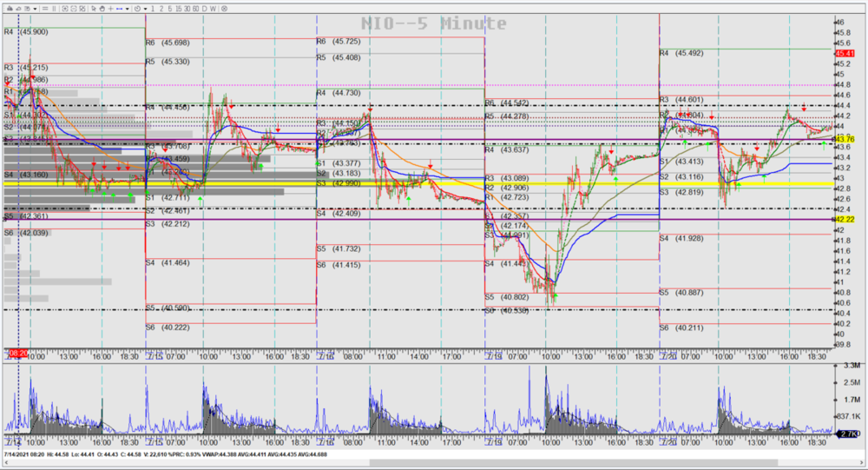Click the horizontal bars layout icon

[45, 9]
